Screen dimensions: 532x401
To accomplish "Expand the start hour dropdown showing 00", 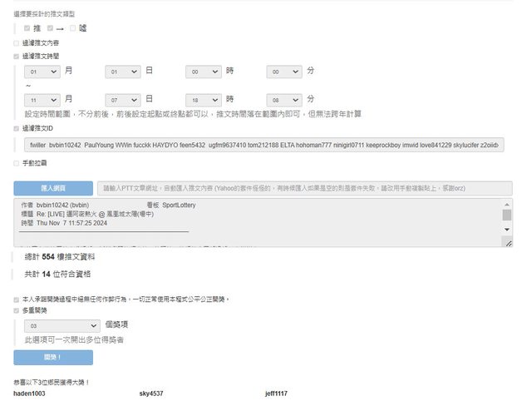I will (203, 72).
